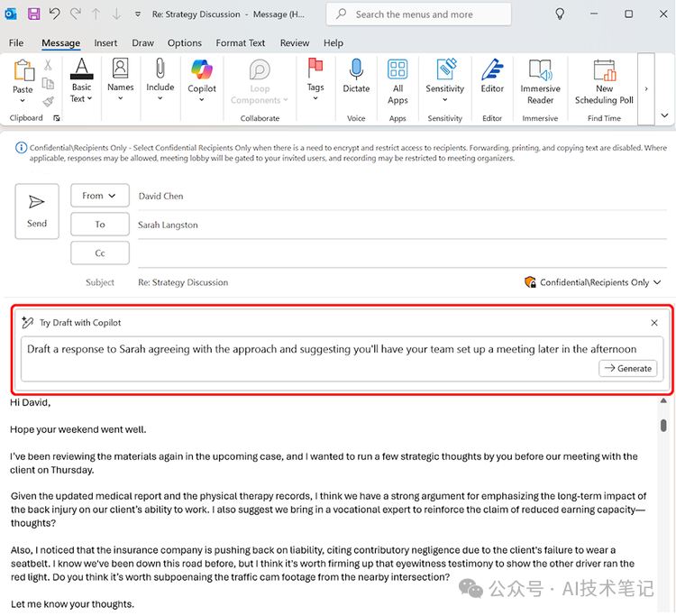Click the Redo arrow icon

(76, 14)
